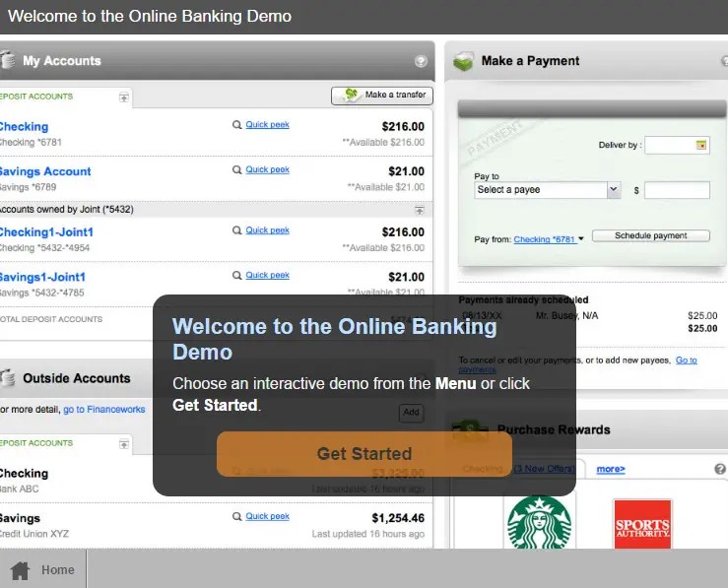The width and height of the screenshot is (728, 588).
Task: Click the Outside Accounts coins icon
Action: (x=7, y=378)
